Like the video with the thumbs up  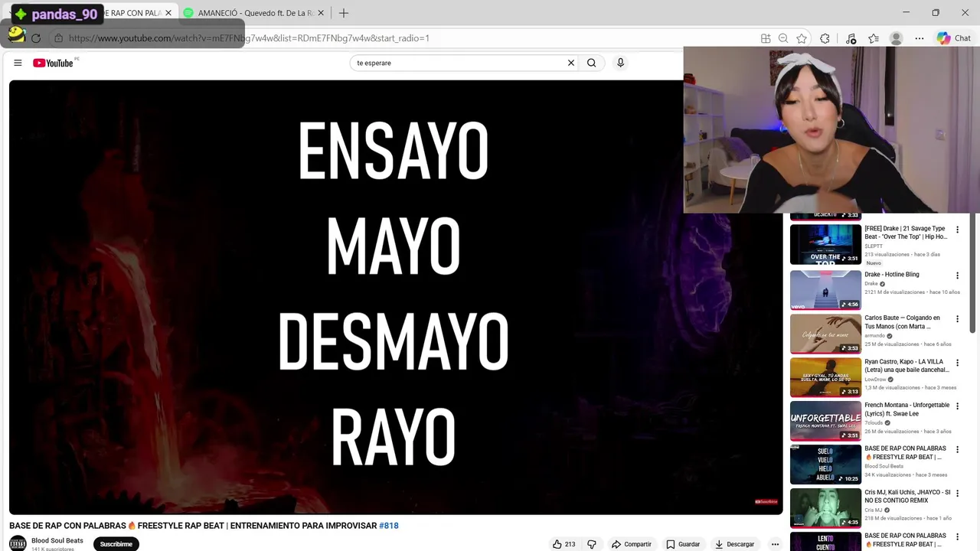tap(564, 544)
